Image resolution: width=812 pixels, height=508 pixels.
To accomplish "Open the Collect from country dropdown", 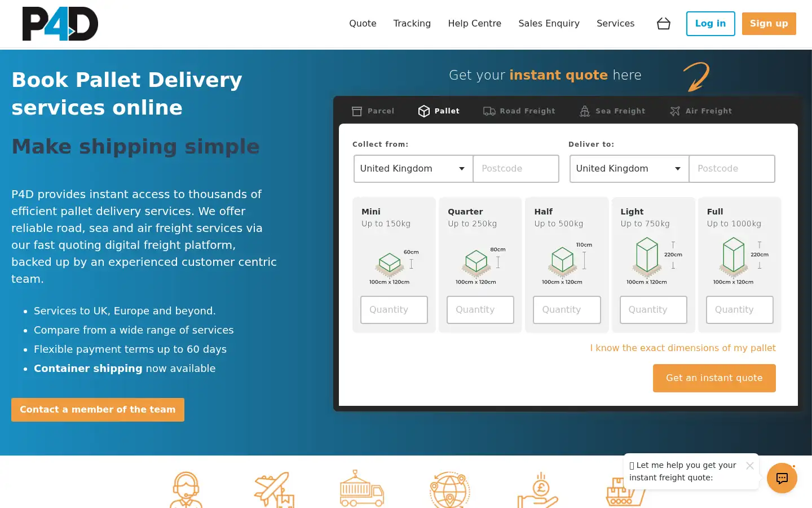I will (413, 169).
